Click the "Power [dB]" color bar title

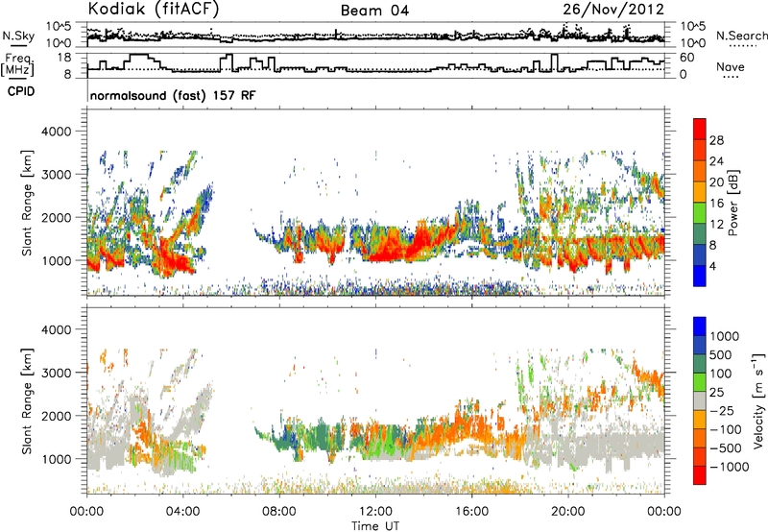733,203
